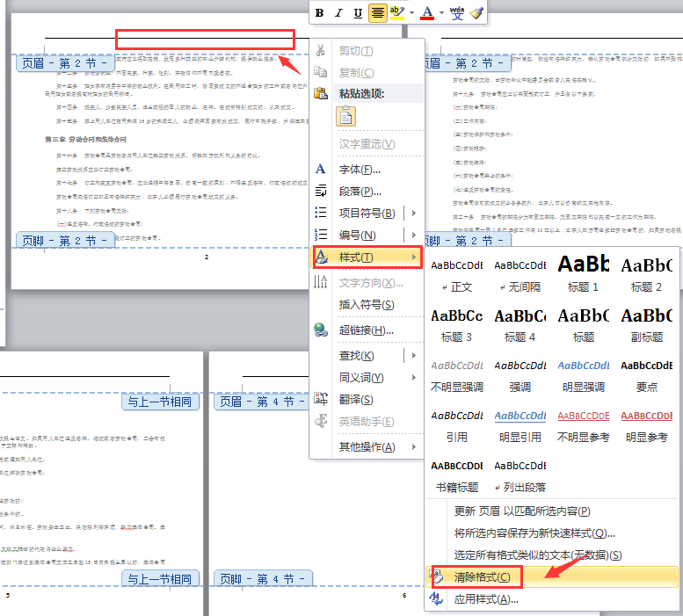Open the 样式(T) styles submenu
The height and width of the screenshot is (616, 683).
coord(367,257)
